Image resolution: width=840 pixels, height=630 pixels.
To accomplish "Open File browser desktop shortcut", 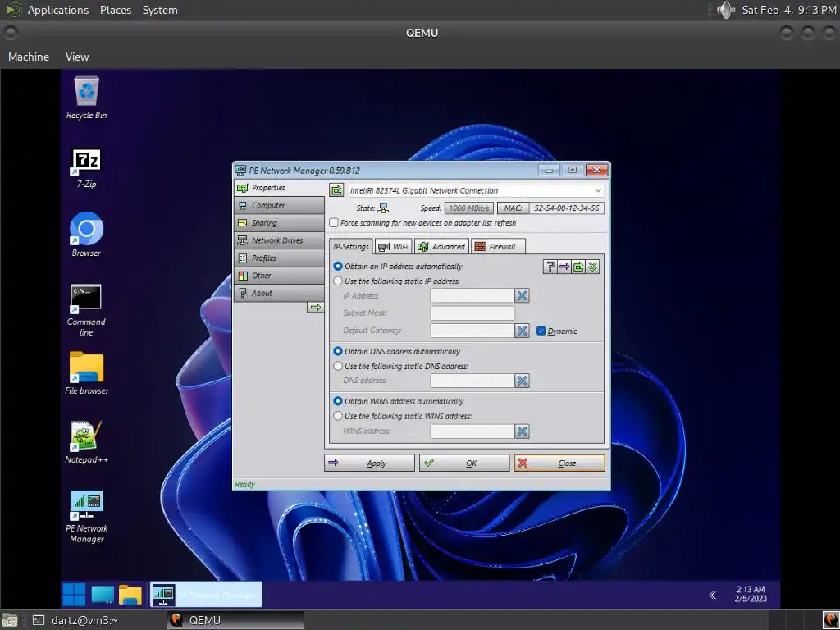I will coord(86,373).
